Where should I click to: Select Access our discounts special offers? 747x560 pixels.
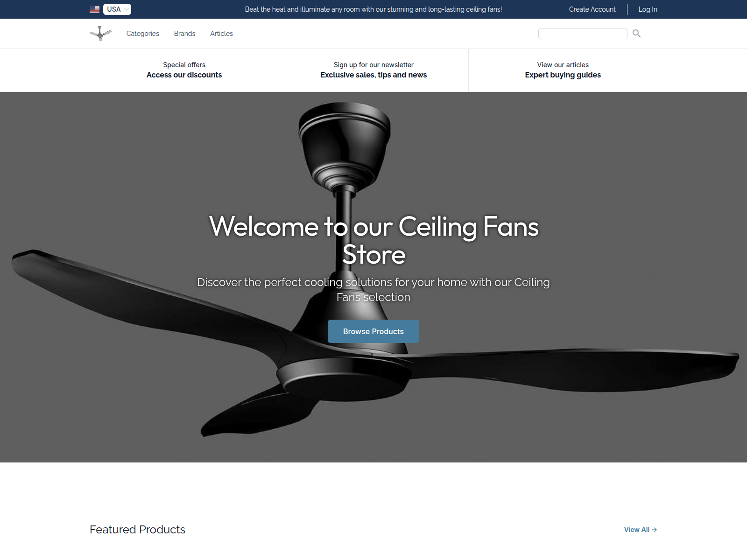click(184, 70)
